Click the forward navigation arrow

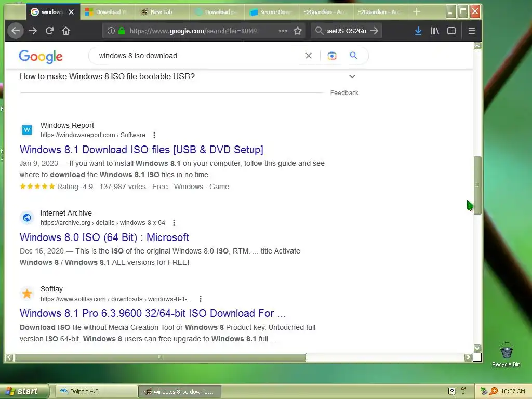point(33,31)
